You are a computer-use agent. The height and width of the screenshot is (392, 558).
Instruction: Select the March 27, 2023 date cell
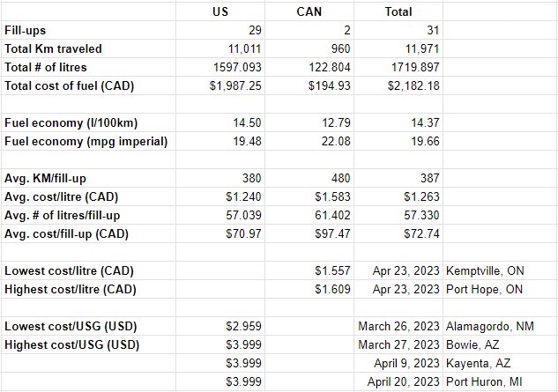tap(398, 344)
